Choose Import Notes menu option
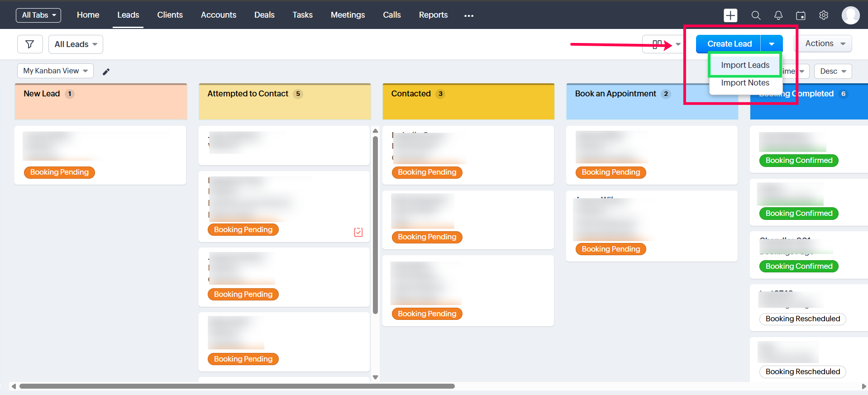This screenshot has width=868, height=395. (x=745, y=83)
